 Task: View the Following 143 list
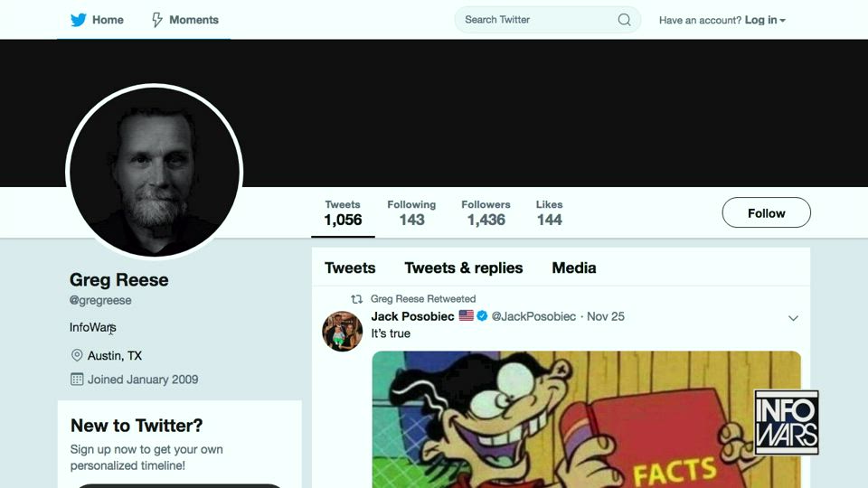coord(411,213)
